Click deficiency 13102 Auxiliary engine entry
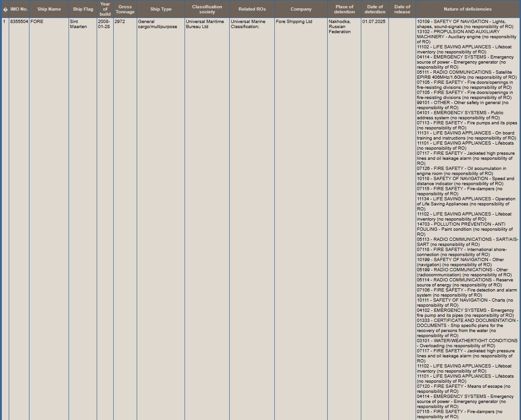Viewport: 521px width, 420px height. 466,37
